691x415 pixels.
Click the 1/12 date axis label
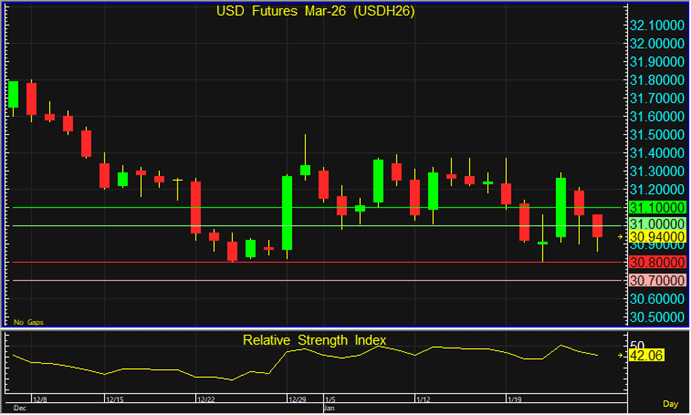coord(424,399)
